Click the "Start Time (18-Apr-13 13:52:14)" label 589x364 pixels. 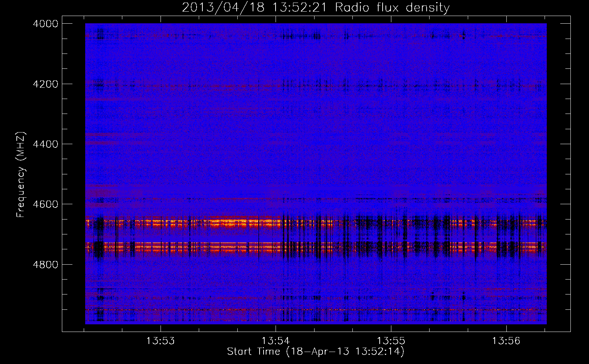[x=316, y=352]
